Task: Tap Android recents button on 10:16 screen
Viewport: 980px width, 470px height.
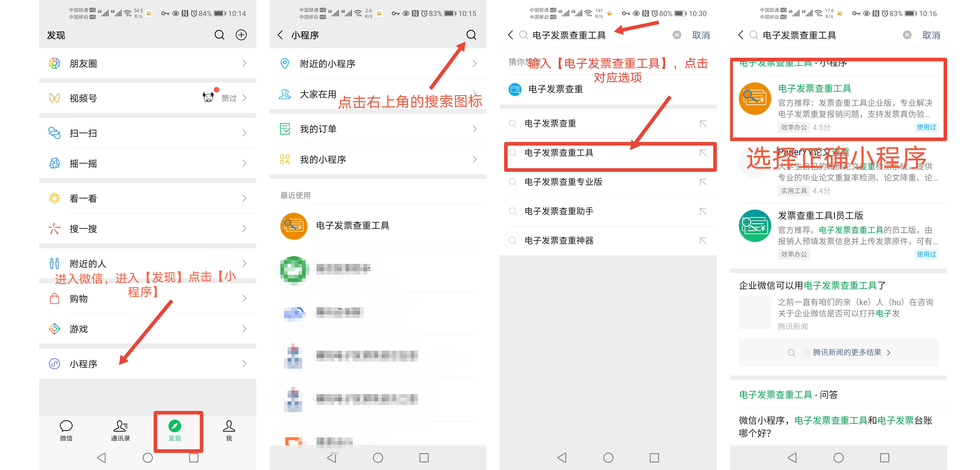Action: tap(884, 458)
